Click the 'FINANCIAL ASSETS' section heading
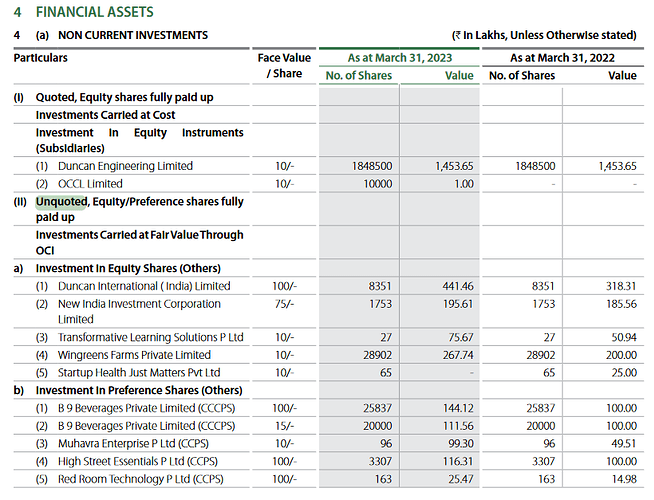 pyautogui.click(x=95, y=12)
